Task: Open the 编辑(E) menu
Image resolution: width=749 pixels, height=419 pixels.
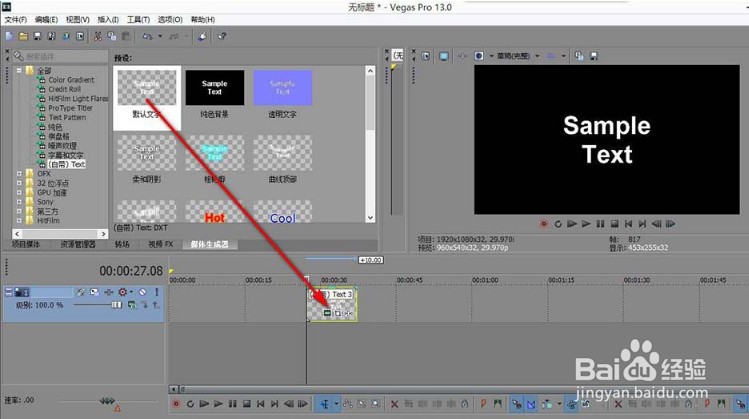Action: [x=46, y=20]
